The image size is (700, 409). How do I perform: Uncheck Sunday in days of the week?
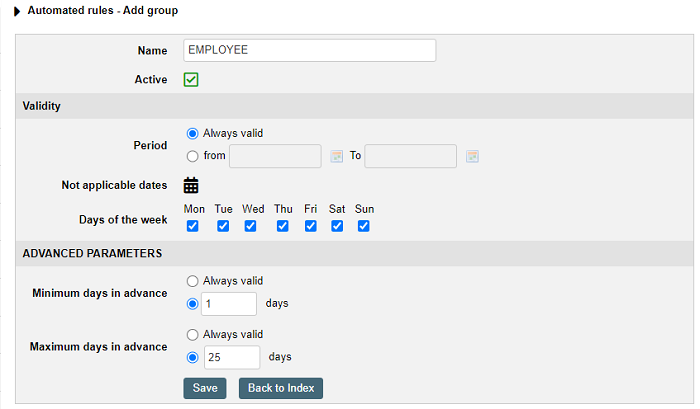pyautogui.click(x=363, y=226)
